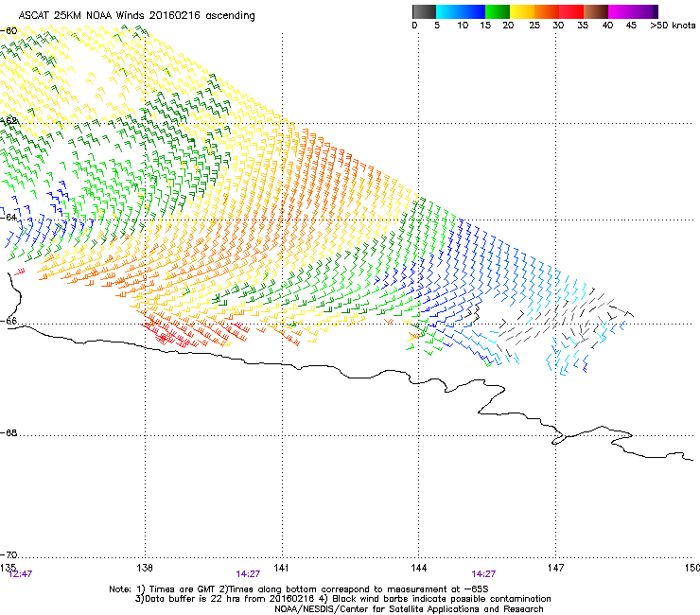
Task: Pick the red 30-35 knots legend swatch
Action: pos(571,11)
